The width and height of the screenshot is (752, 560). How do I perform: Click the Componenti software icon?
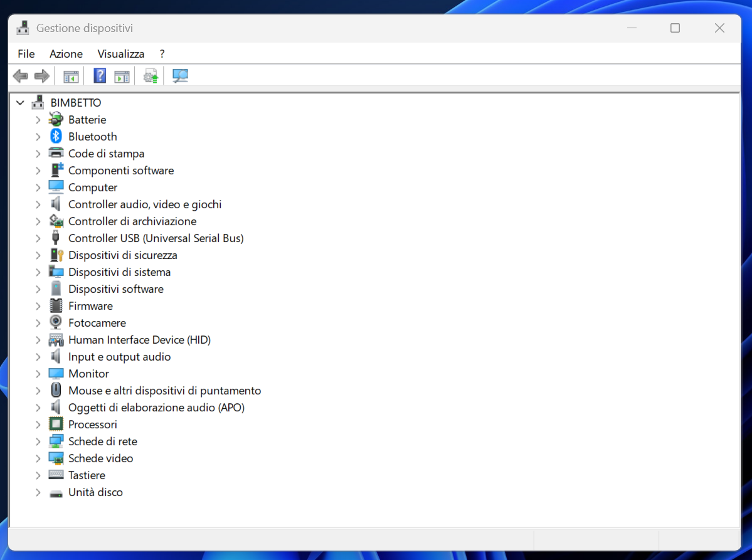coord(56,170)
